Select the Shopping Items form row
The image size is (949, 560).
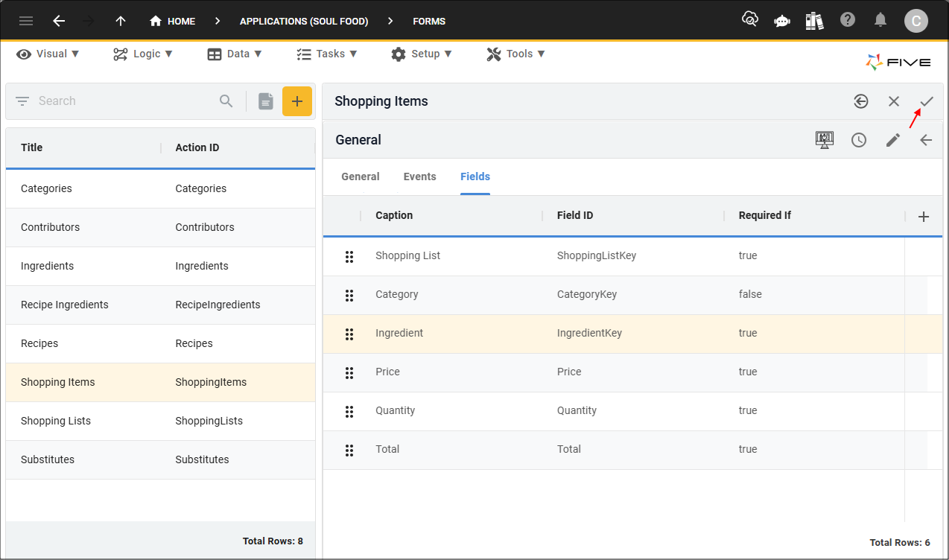pyautogui.click(x=160, y=382)
